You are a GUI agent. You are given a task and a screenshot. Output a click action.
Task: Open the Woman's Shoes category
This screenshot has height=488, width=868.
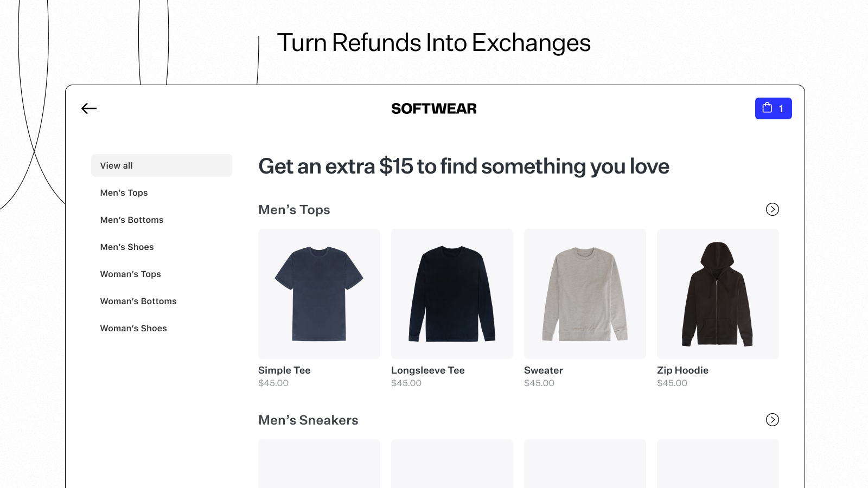pos(133,328)
